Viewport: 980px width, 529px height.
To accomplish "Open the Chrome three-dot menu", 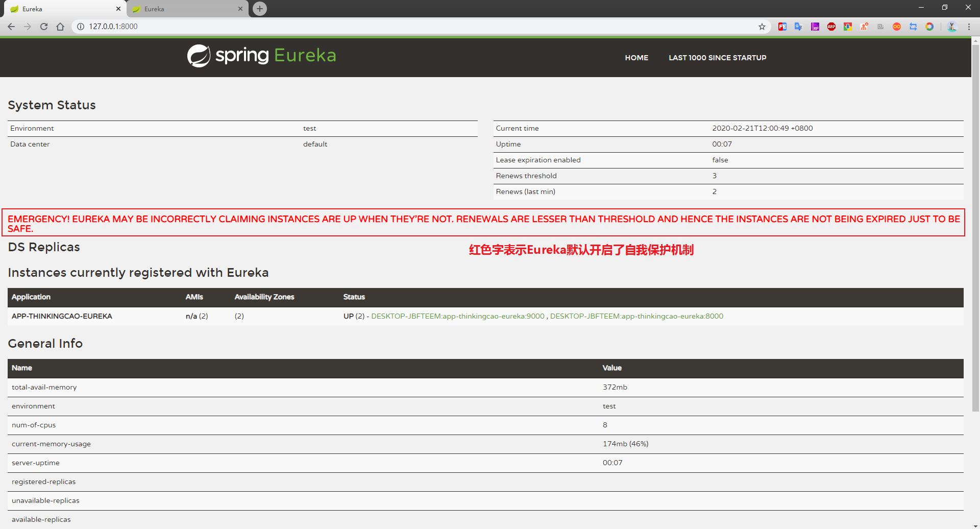I will [x=969, y=27].
